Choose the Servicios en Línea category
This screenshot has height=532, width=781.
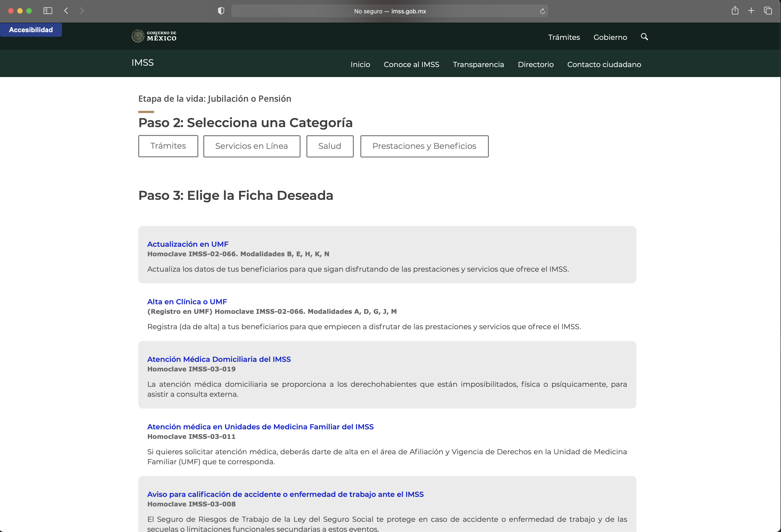click(251, 146)
